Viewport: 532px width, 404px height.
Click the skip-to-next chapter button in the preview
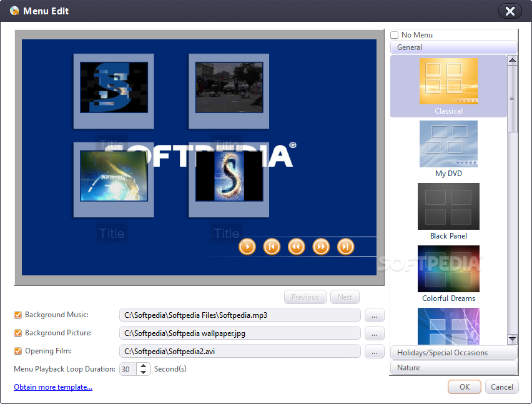346,247
